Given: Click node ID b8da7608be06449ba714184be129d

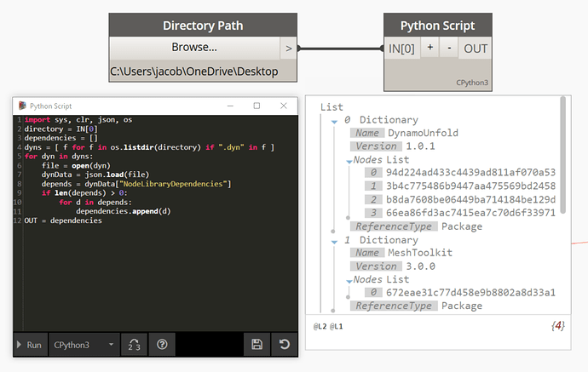Looking at the screenshot, I should click(x=470, y=199).
